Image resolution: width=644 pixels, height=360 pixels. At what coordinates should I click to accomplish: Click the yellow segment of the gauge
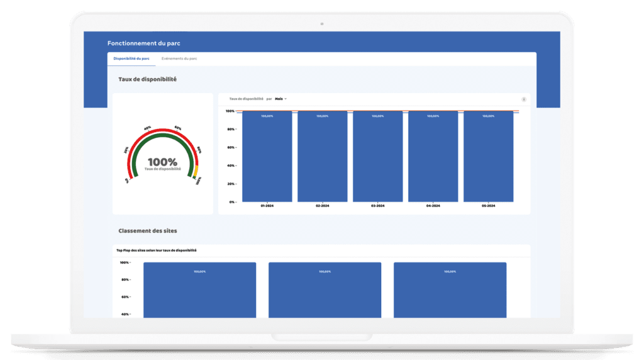196,171
